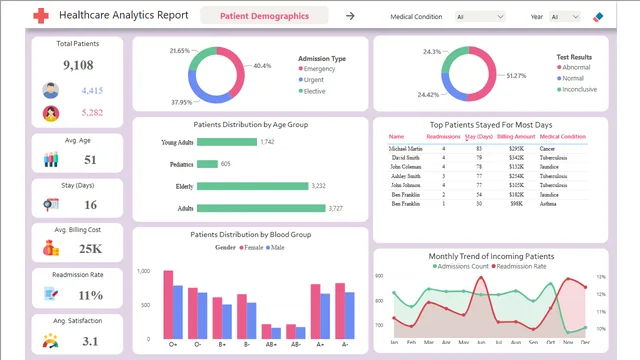Click the 51.27% Abnormal donut segment label

pos(516,76)
